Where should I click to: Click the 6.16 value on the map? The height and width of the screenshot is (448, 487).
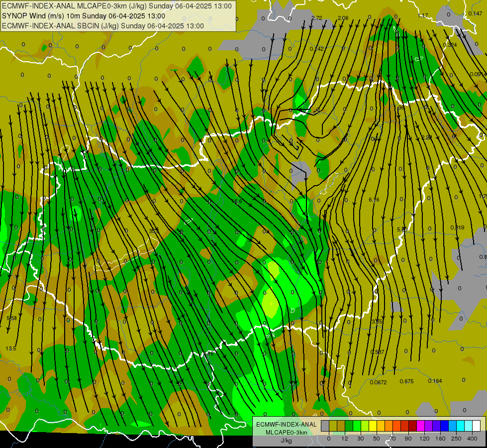point(374,200)
